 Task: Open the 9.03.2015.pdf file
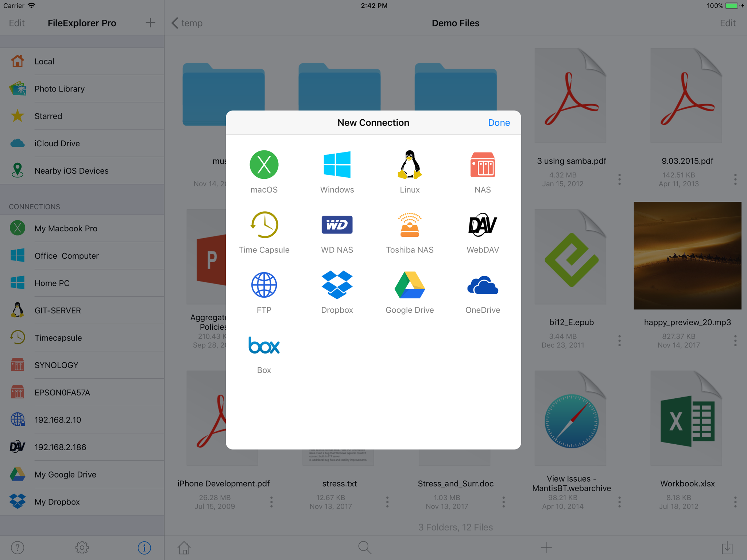pyautogui.click(x=686, y=96)
